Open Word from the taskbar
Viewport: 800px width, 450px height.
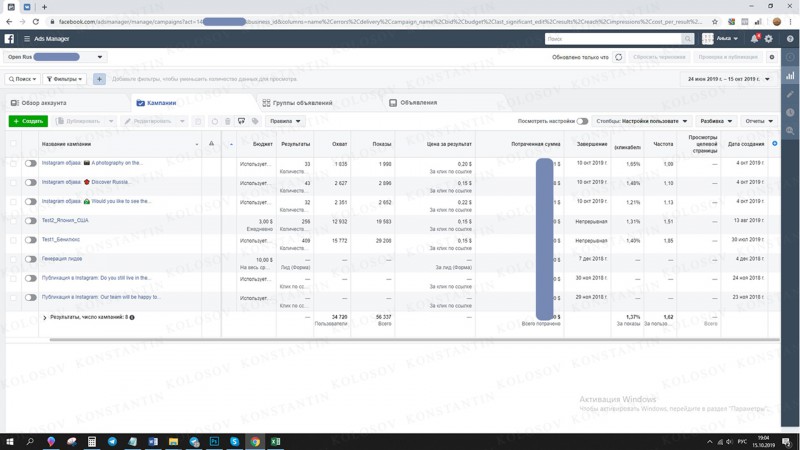click(x=153, y=441)
